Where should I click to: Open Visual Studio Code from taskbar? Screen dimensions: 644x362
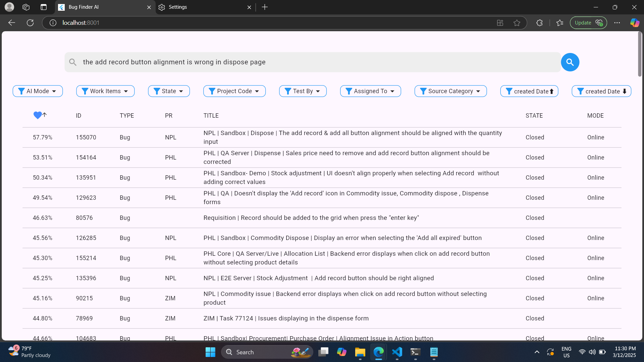(397, 352)
